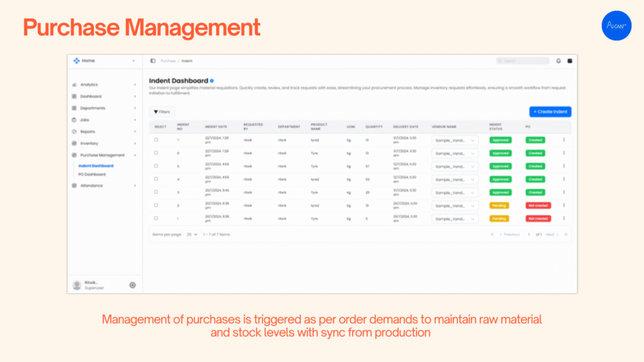The image size is (644, 362).
Task: Click the Create Indent button
Action: [550, 112]
